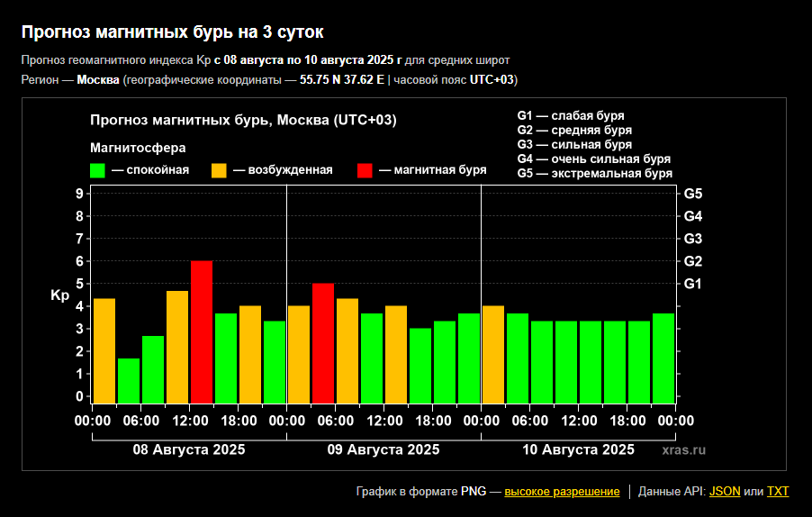This screenshot has width=812, height=517.
Task: Click the 09 Августа 2025 date label
Action: coord(383,449)
